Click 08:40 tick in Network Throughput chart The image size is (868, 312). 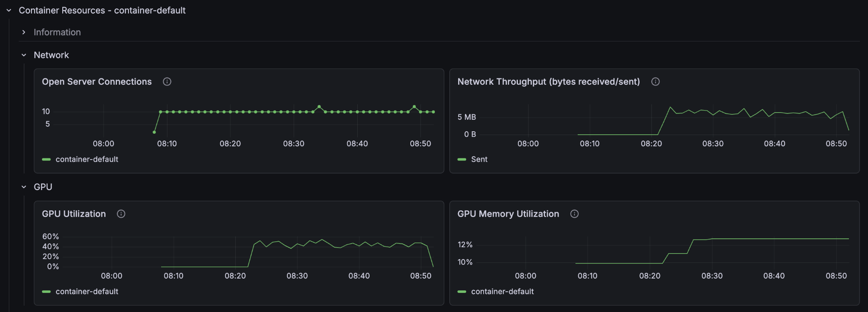[x=774, y=144]
